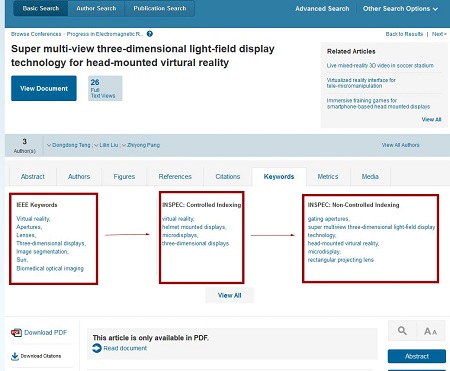This screenshot has height=371, width=450.
Task: Click 26 Full Text Views box
Action: [105, 88]
